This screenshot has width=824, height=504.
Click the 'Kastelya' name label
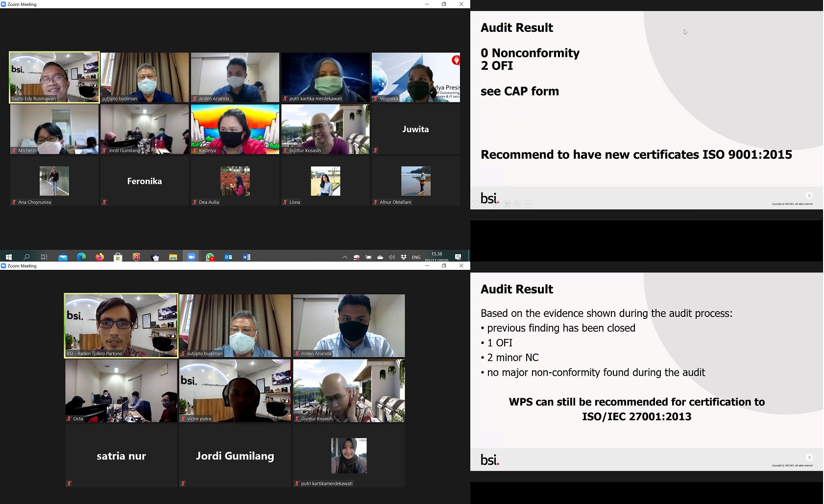(x=207, y=151)
